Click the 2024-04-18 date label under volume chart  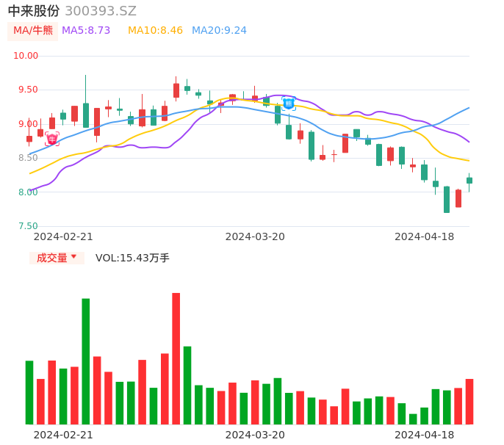pyautogui.click(x=424, y=434)
